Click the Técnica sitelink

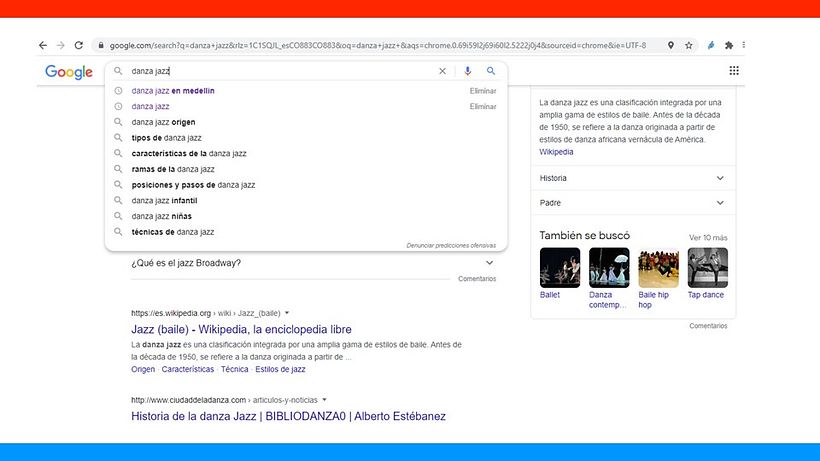coord(234,370)
